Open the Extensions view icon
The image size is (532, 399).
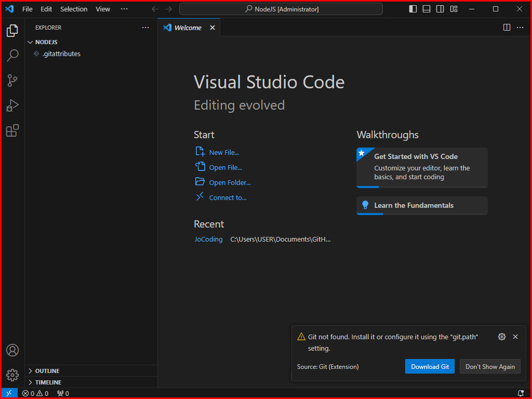coord(12,130)
